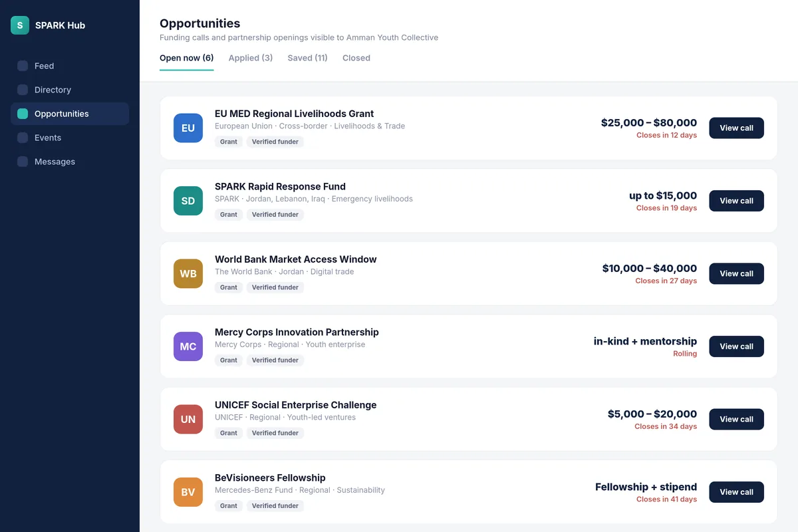This screenshot has height=532, width=798.
Task: Click the EU funder avatar
Action: coord(188,128)
